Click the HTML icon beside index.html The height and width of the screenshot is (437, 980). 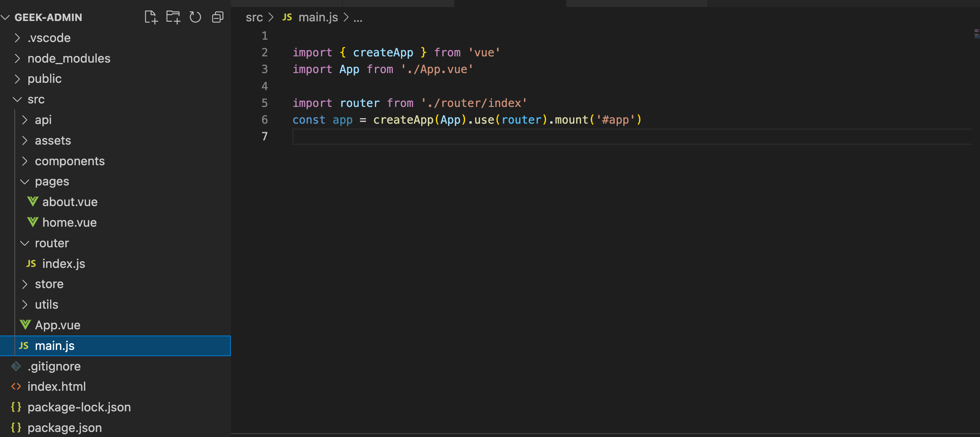click(x=16, y=386)
